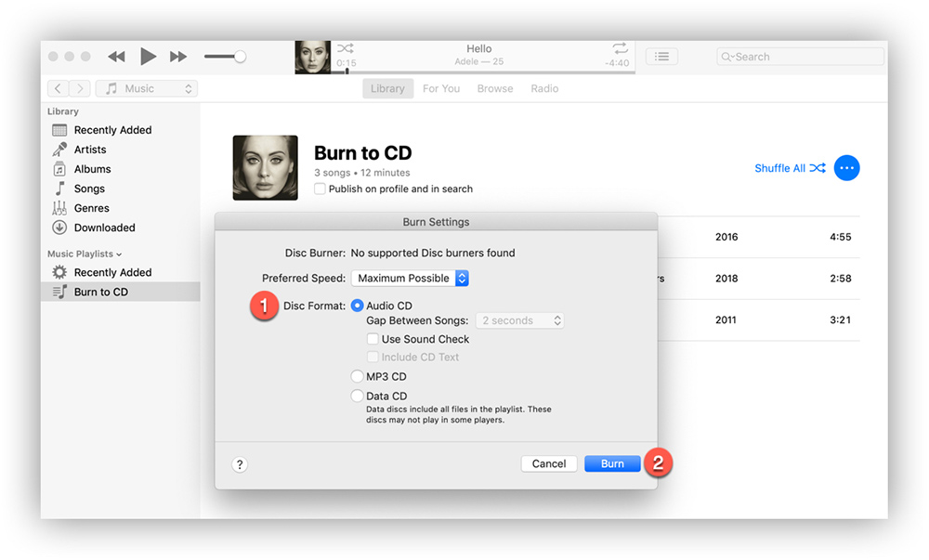The image size is (929, 560).
Task: Click the blue more options ellipsis button
Action: [846, 168]
